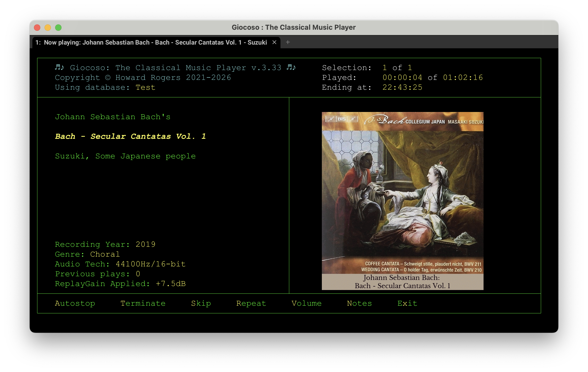The width and height of the screenshot is (588, 372).
Task: Open Notes for this recording
Action: point(359,303)
